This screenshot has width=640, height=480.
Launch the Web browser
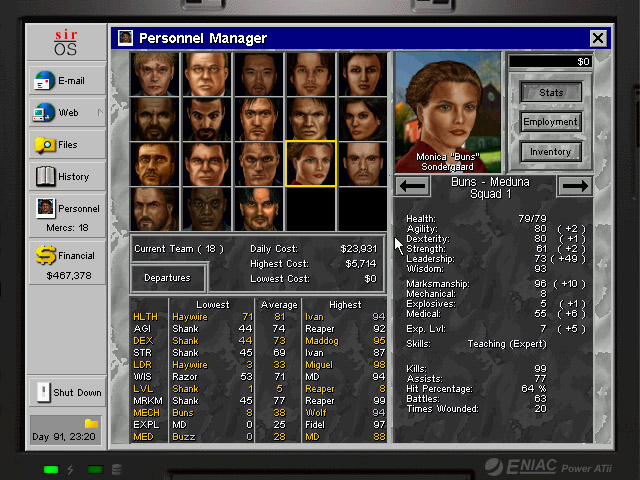click(x=67, y=113)
